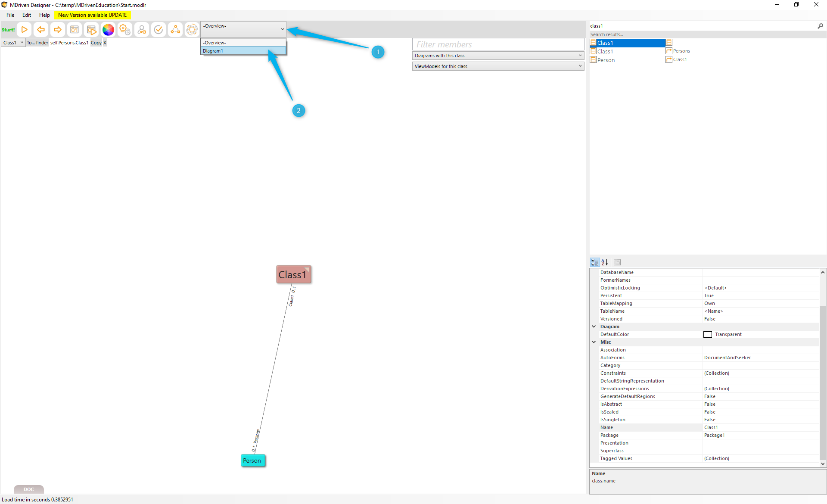Image resolution: width=827 pixels, height=504 pixels.
Task: Click the Copy button beside expression
Action: pyautogui.click(x=96, y=43)
